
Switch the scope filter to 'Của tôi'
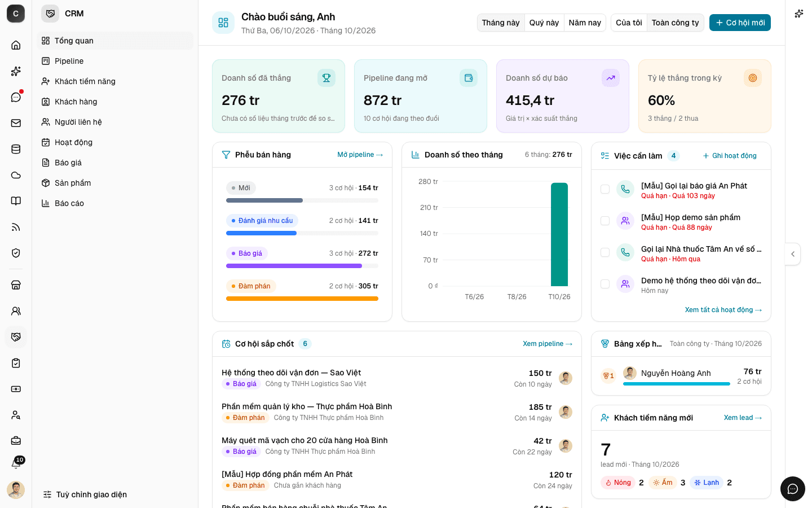(629, 23)
